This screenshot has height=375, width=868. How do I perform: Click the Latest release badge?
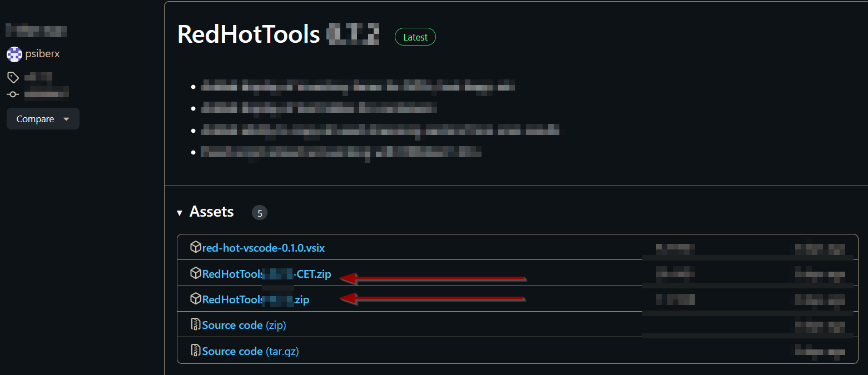pyautogui.click(x=415, y=37)
